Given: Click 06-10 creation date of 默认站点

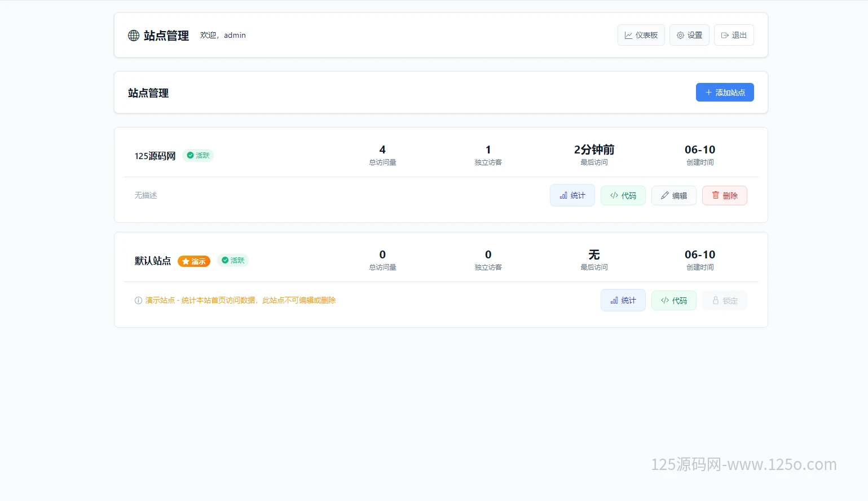Looking at the screenshot, I should tap(700, 254).
